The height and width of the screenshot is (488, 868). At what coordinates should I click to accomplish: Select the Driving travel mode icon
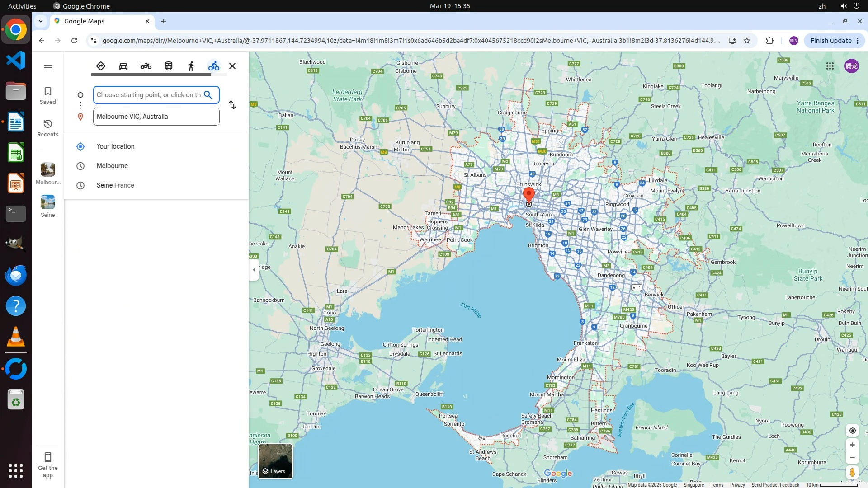(123, 66)
